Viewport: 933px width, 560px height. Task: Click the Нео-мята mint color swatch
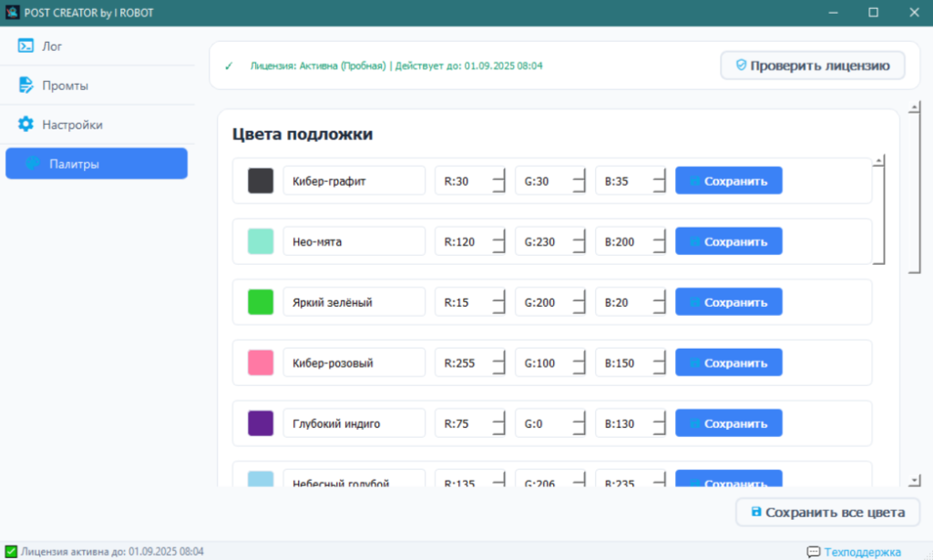(x=261, y=241)
